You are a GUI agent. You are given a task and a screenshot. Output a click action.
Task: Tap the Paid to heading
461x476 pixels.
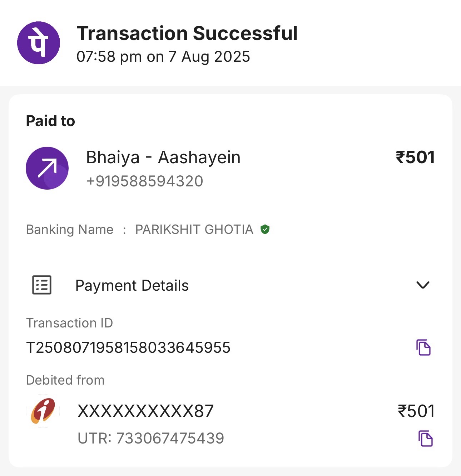coord(50,121)
